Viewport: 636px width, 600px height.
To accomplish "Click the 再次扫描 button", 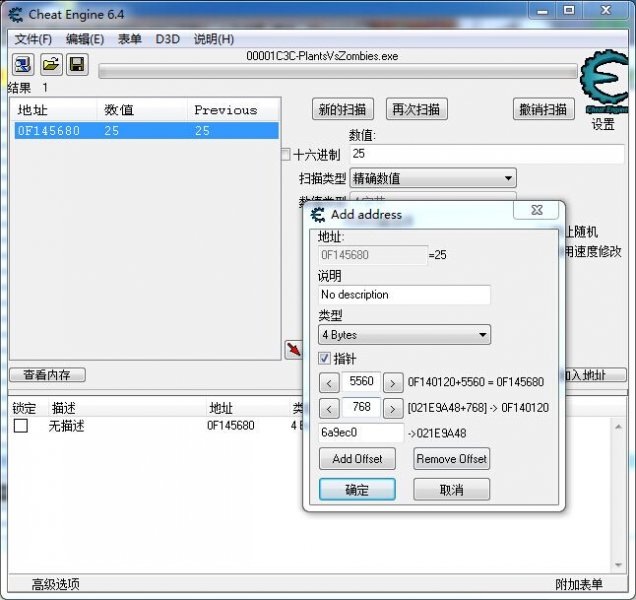I will pyautogui.click(x=417, y=109).
